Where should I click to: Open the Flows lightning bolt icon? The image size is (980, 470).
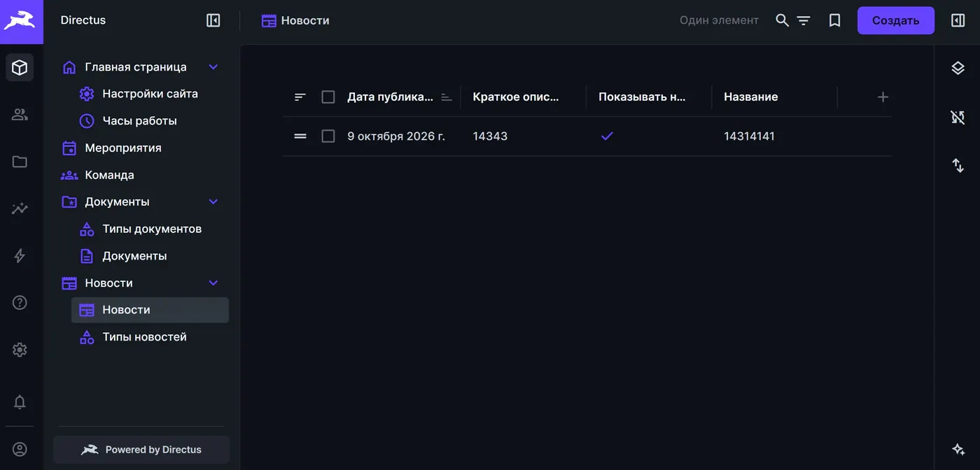pos(20,256)
